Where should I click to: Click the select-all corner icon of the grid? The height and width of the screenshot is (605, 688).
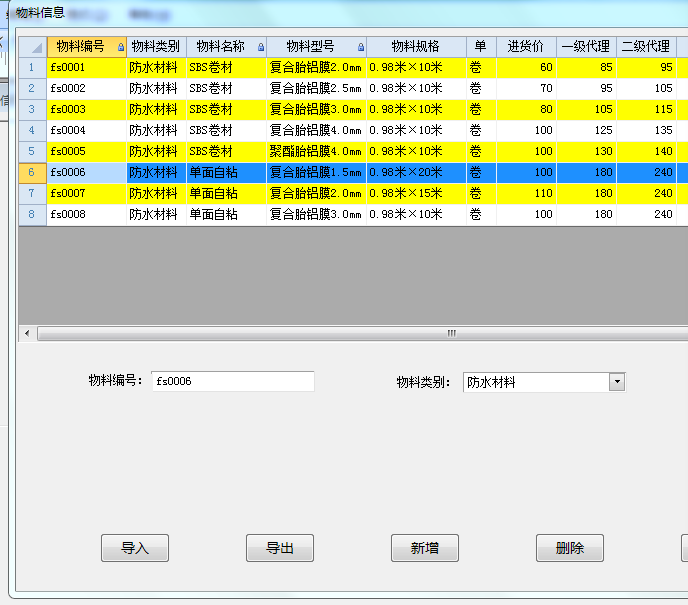33,47
